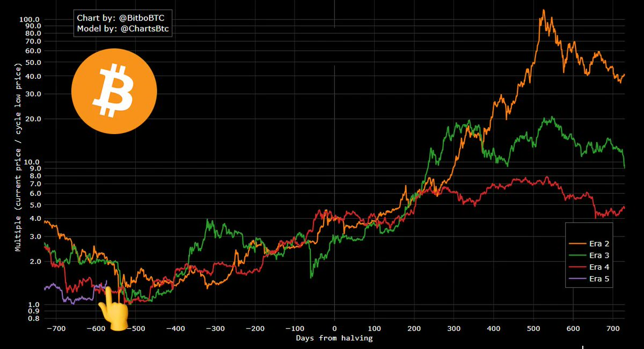Screen dimensions: 644x349
Task: Click the purple Era 5 line segment
Action: click(x=75, y=292)
